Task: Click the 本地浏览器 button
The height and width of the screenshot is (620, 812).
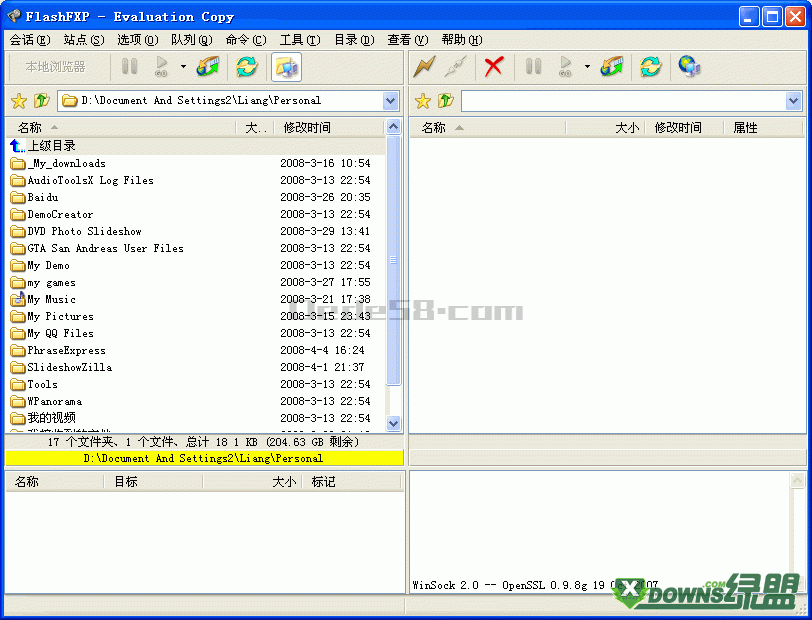Action: (56, 67)
